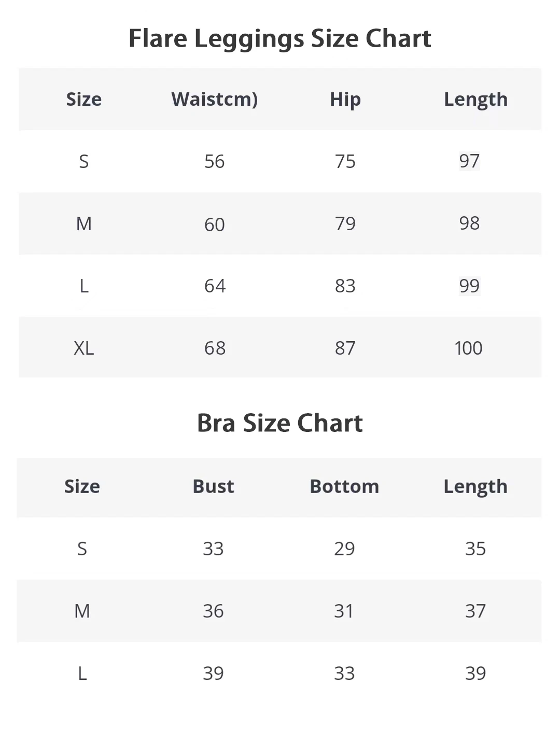Select the bra bust value 36
560x729 pixels.
(213, 611)
